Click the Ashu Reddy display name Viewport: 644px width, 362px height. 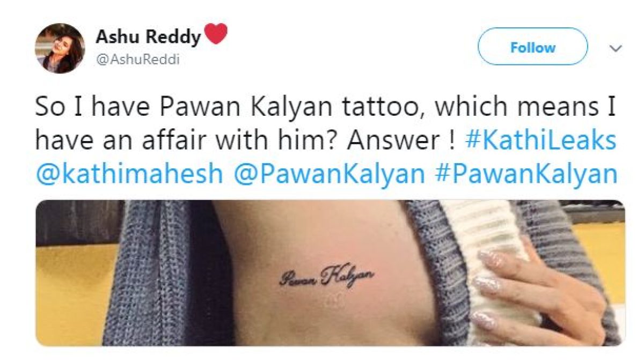(148, 36)
